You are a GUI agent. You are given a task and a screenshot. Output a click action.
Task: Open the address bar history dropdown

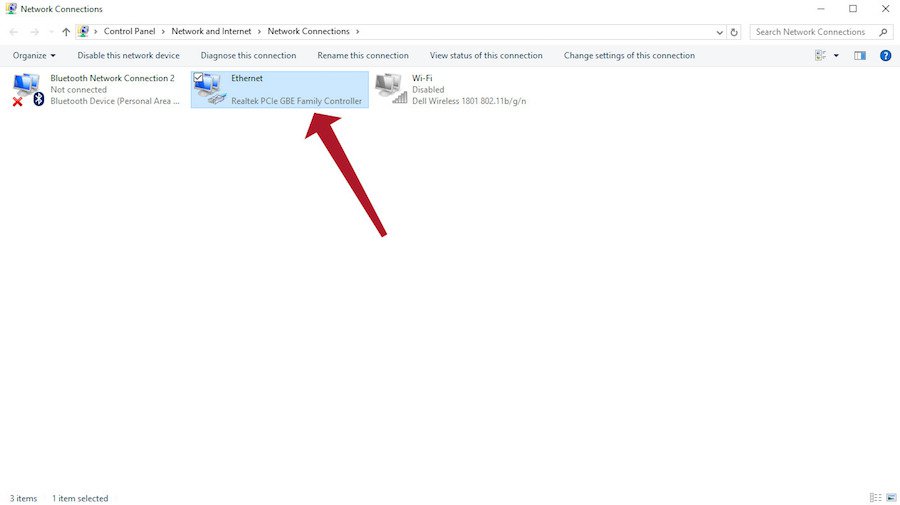pyautogui.click(x=719, y=32)
